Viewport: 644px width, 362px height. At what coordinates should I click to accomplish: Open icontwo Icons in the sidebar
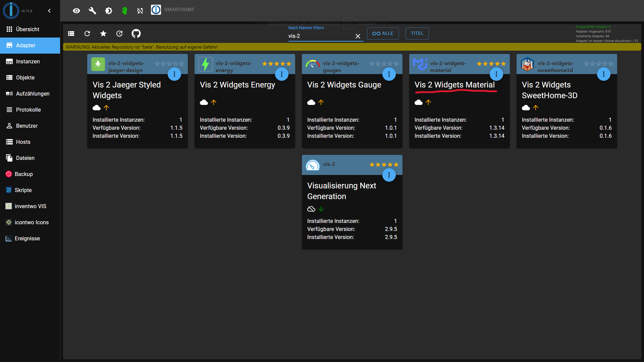(x=30, y=223)
